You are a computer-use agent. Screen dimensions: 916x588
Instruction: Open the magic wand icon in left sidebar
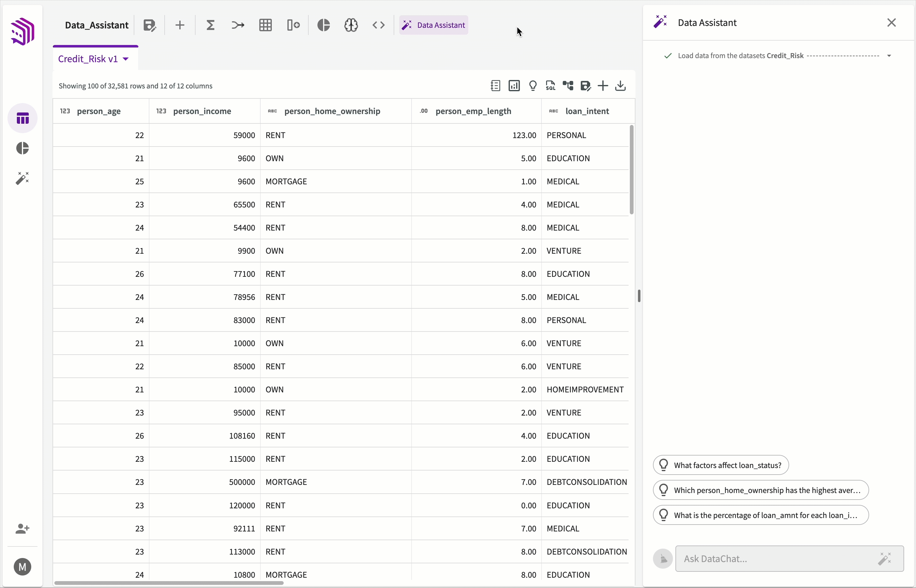pyautogui.click(x=22, y=178)
